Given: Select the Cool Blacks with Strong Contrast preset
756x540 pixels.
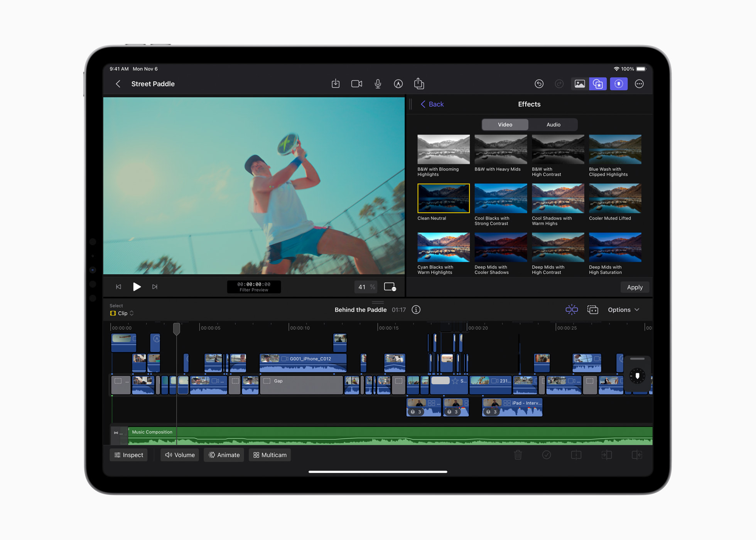Looking at the screenshot, I should (x=500, y=198).
